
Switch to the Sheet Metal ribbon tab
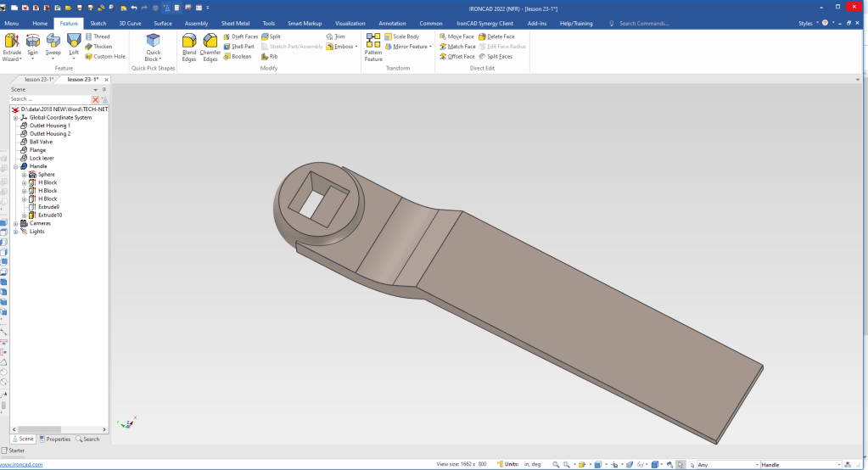pos(236,24)
